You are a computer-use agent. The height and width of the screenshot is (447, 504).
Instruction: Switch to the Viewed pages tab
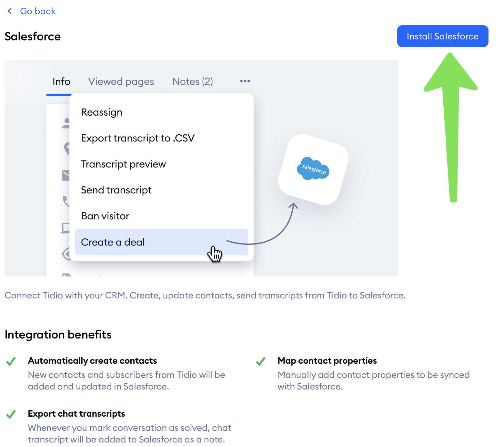pyautogui.click(x=121, y=81)
